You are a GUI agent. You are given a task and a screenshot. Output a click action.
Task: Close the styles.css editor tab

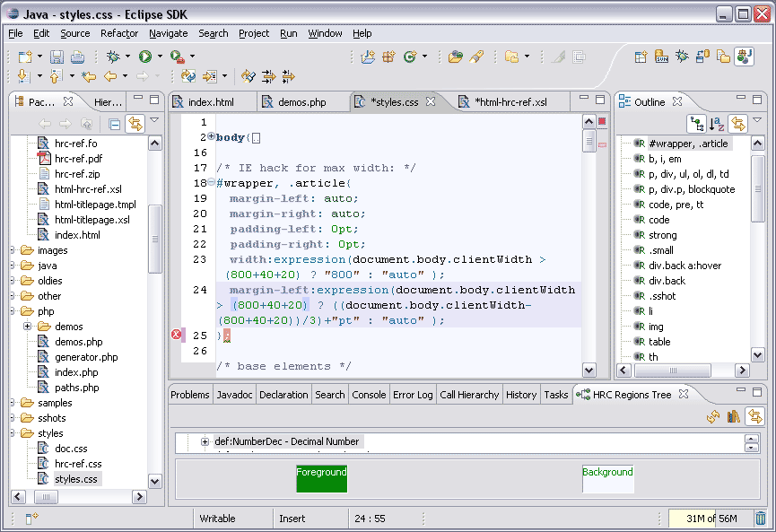[x=431, y=101]
